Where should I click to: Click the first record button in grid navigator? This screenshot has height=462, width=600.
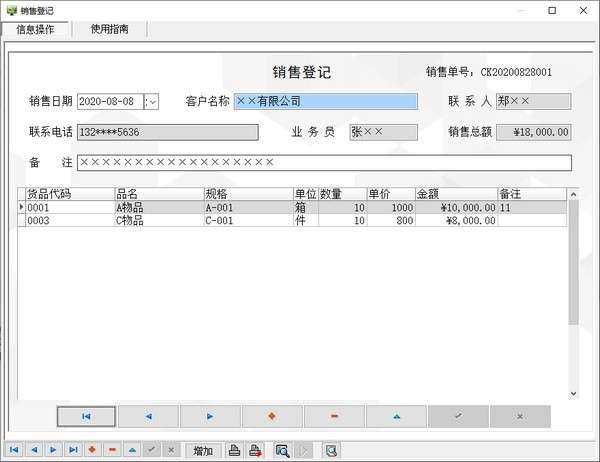[86, 416]
